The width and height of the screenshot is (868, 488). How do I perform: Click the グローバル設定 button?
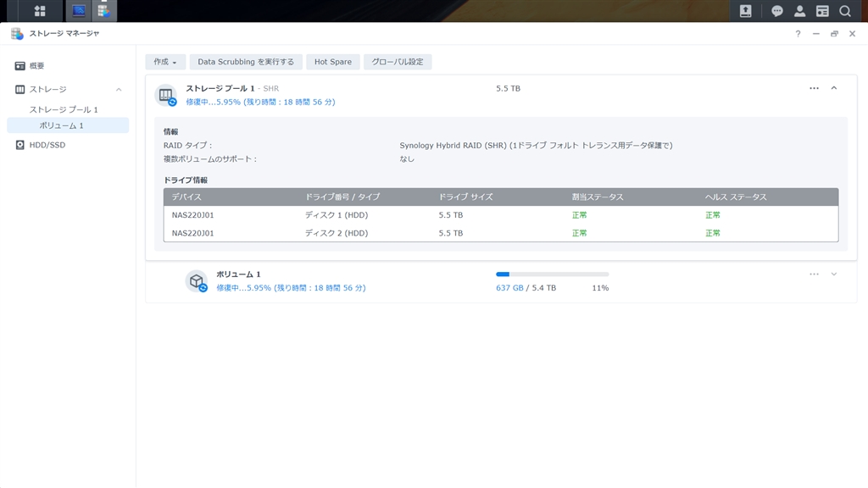(x=398, y=62)
